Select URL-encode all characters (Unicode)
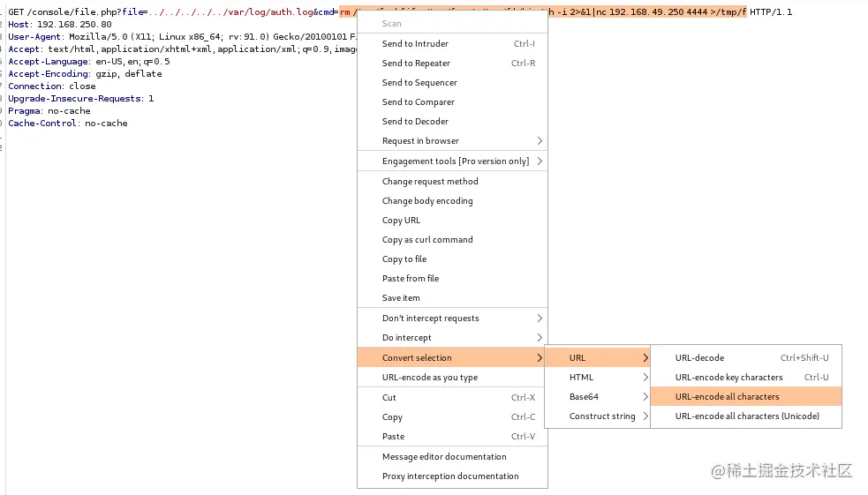868x495 pixels. coord(746,416)
